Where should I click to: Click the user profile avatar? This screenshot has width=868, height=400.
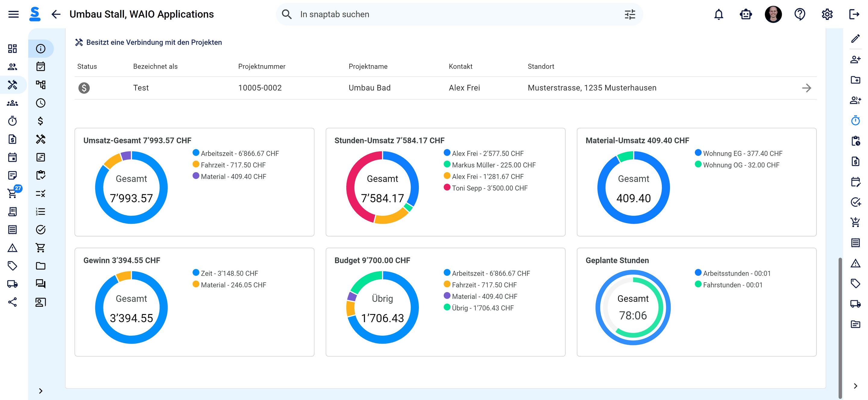coord(773,14)
